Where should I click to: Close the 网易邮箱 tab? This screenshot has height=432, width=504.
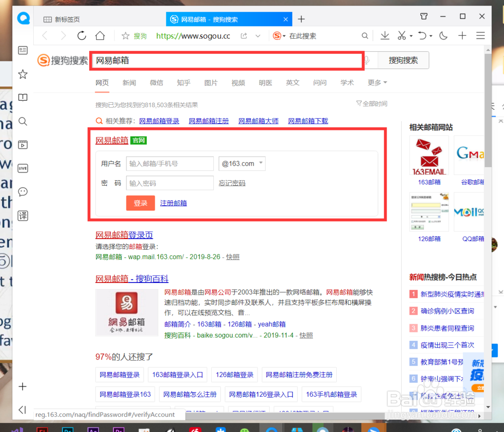[x=285, y=19]
